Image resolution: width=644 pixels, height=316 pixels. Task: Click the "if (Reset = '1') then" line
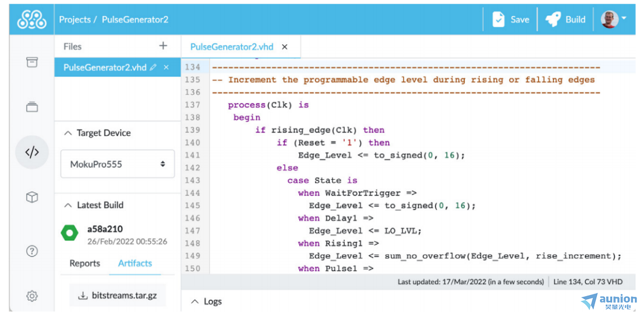click(x=333, y=143)
